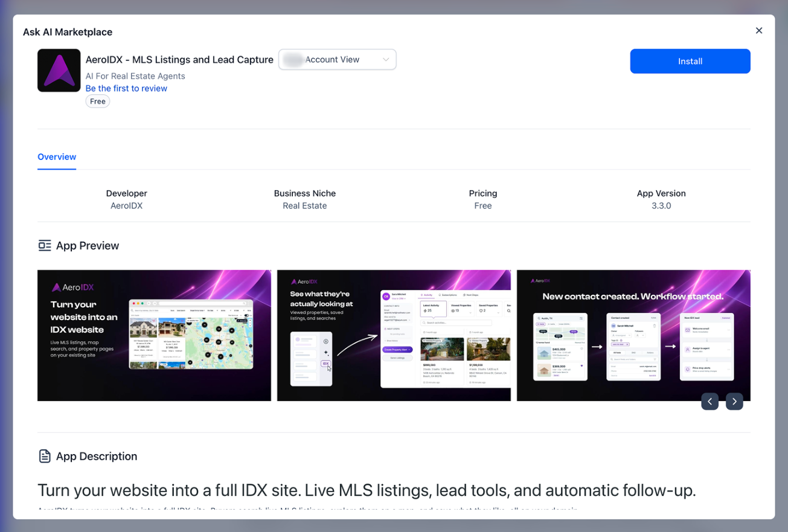Go to next app preview image
The image size is (788, 532).
point(734,402)
